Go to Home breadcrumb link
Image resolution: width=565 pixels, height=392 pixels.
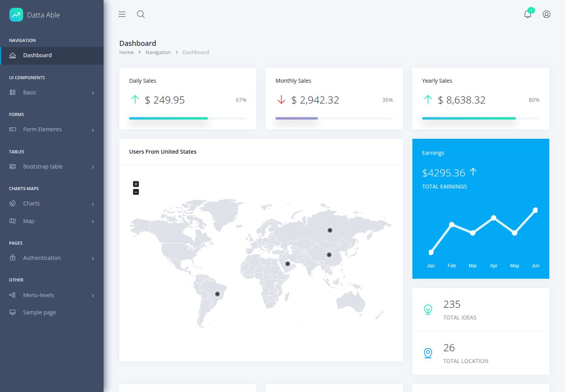(126, 52)
